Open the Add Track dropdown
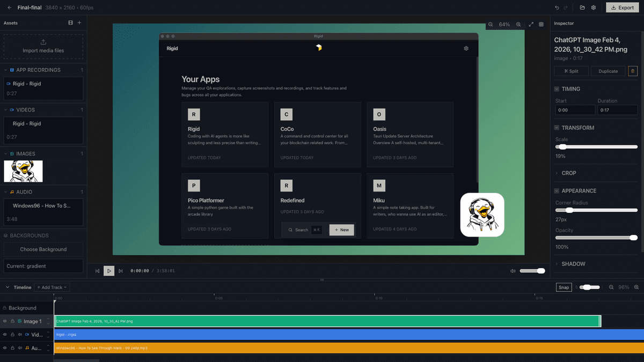The width and height of the screenshot is (644, 362). point(52,287)
